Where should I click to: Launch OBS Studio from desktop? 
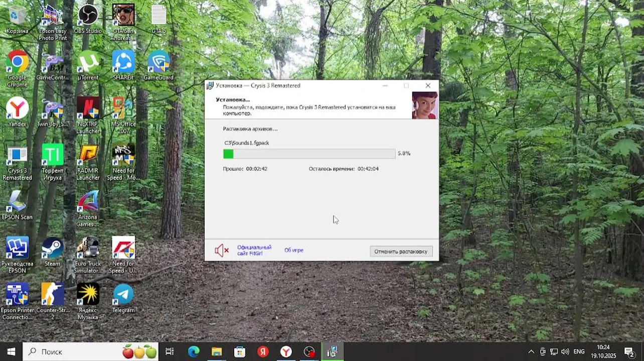[x=88, y=20]
